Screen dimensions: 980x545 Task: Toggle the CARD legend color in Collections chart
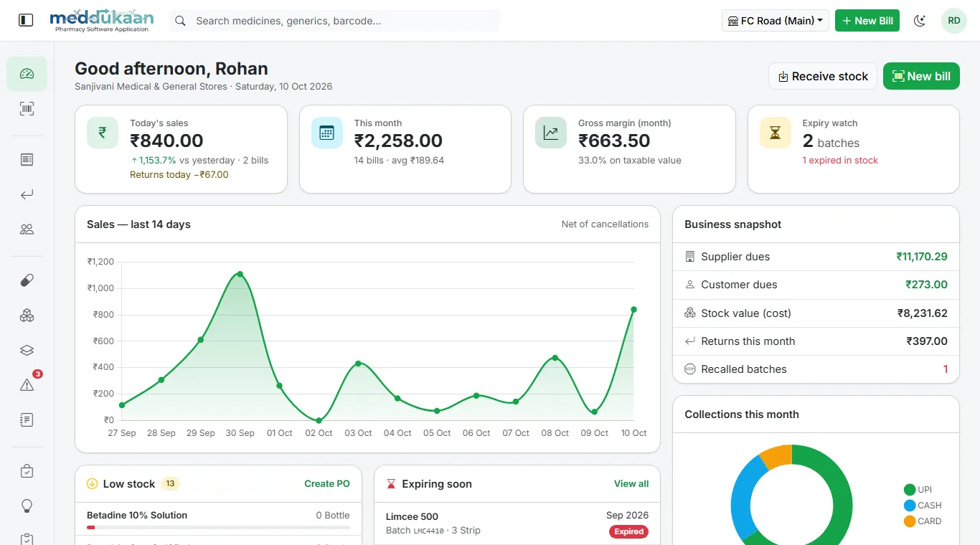point(910,521)
